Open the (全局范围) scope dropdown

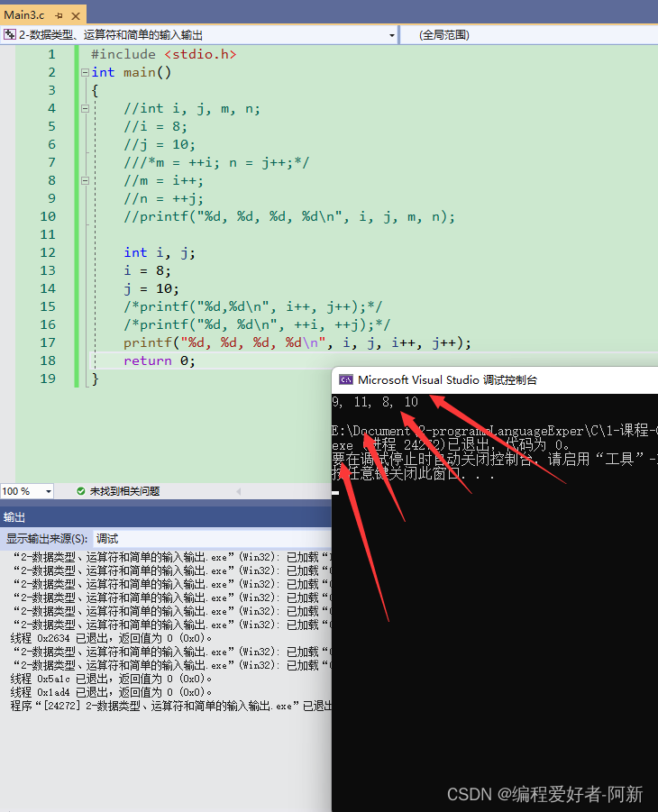528,35
